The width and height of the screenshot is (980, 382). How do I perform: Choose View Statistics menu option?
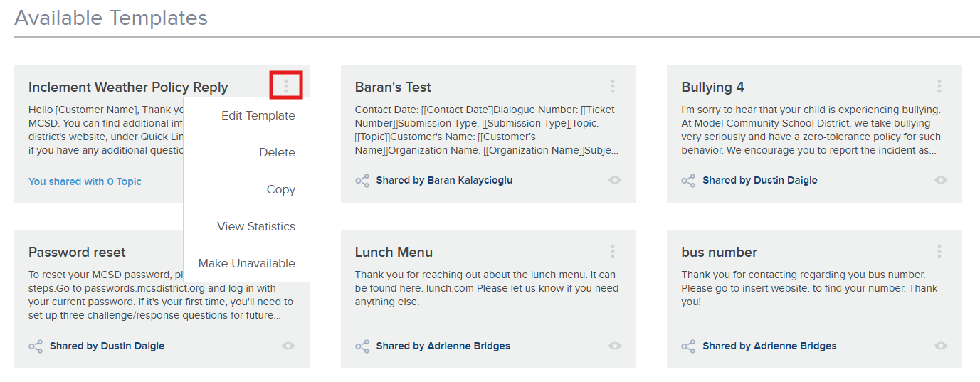click(255, 226)
